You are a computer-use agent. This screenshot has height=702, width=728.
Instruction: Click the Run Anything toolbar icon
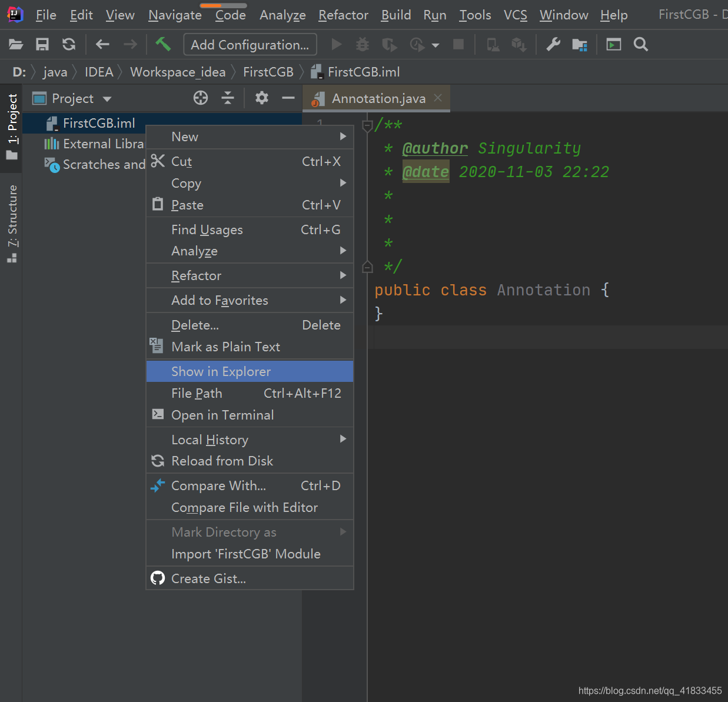pos(614,44)
